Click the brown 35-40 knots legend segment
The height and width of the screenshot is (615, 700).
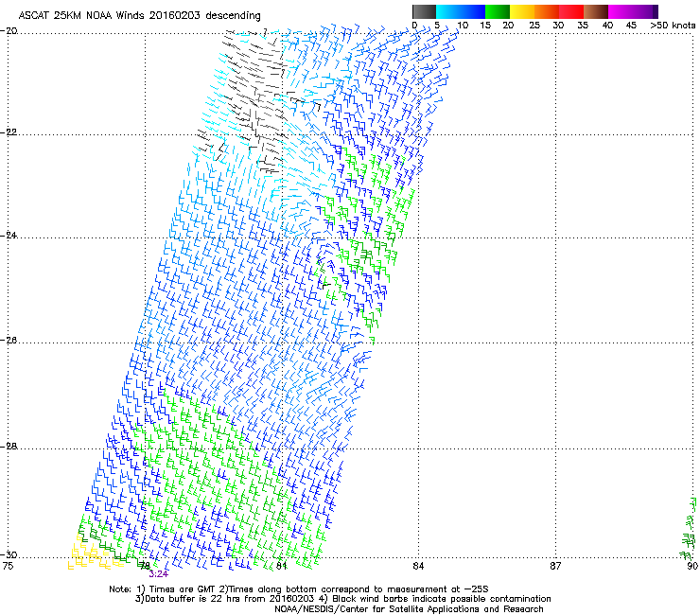coord(596,11)
